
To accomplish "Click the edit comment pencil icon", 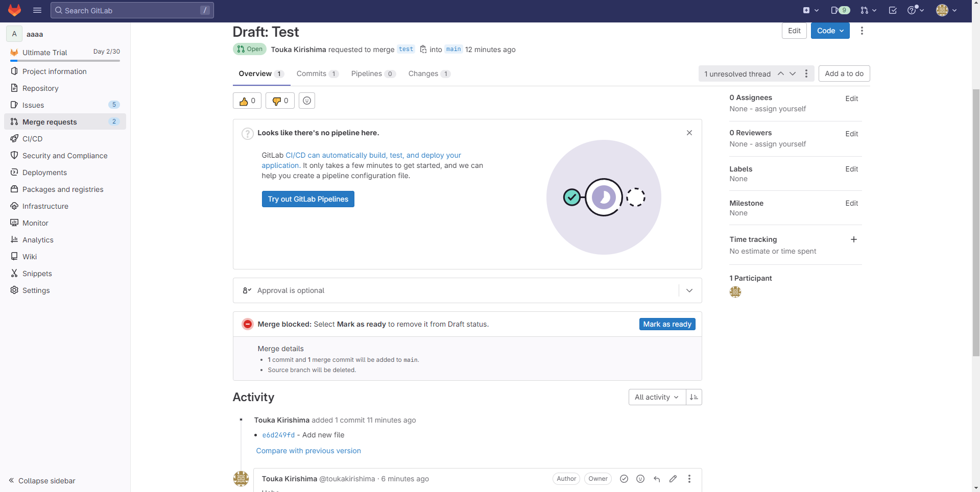I will coord(673,479).
